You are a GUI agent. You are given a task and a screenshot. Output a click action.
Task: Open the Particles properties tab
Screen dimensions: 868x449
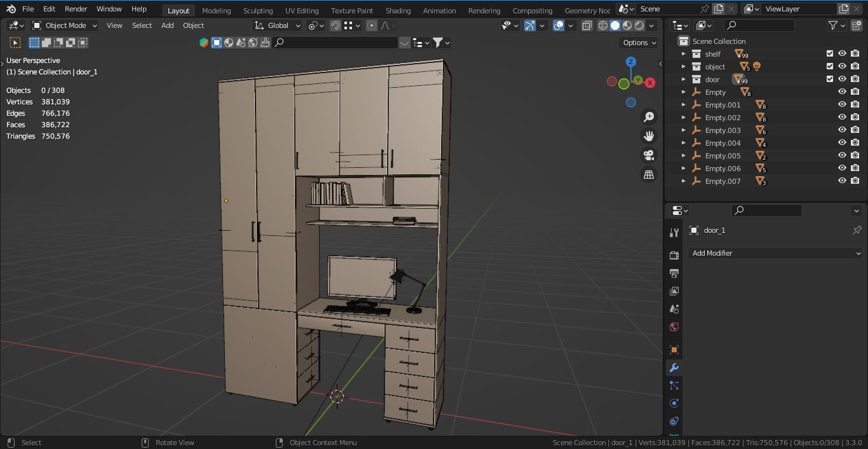[x=674, y=385]
